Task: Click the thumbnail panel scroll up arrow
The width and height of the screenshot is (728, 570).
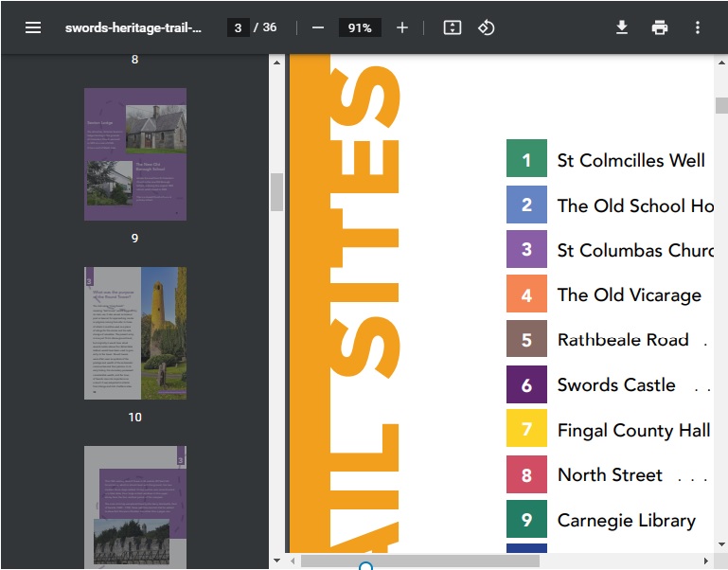Action: [277, 62]
